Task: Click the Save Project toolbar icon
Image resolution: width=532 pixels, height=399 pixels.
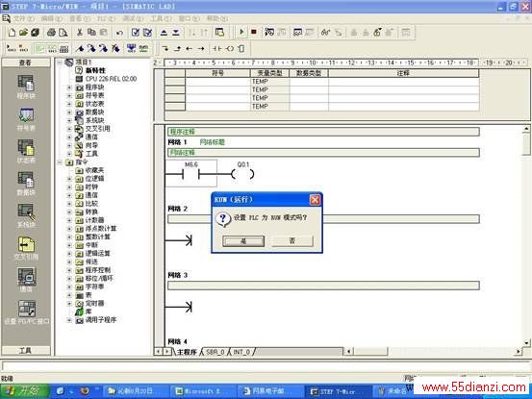Action: tap(35, 33)
